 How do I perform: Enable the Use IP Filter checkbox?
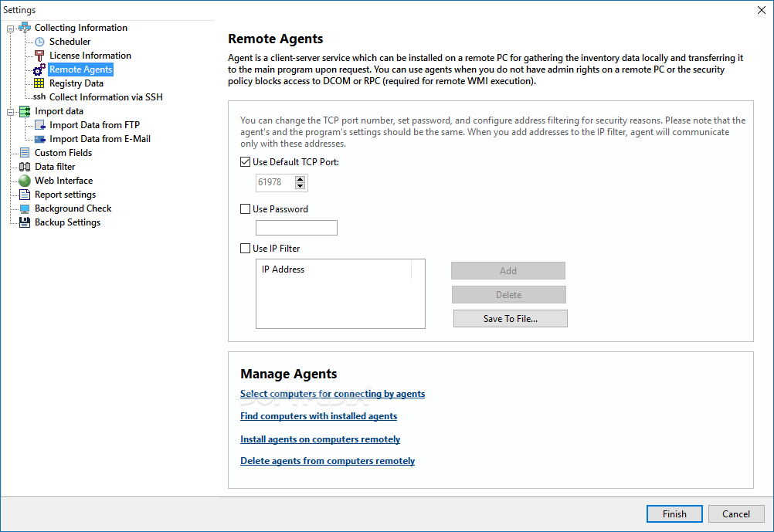pyautogui.click(x=246, y=248)
